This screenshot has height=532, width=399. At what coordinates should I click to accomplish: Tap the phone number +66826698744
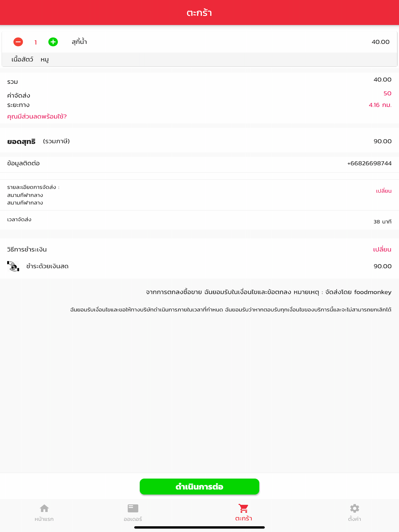[369, 163]
